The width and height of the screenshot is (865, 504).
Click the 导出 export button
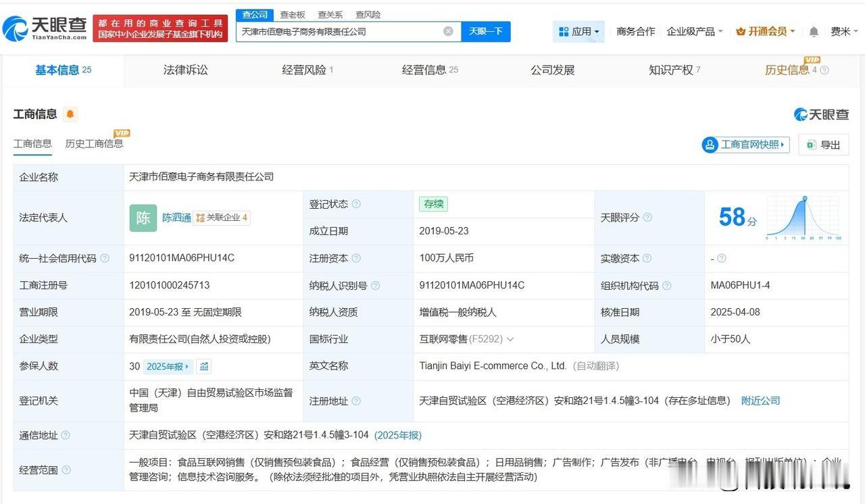pos(823,145)
